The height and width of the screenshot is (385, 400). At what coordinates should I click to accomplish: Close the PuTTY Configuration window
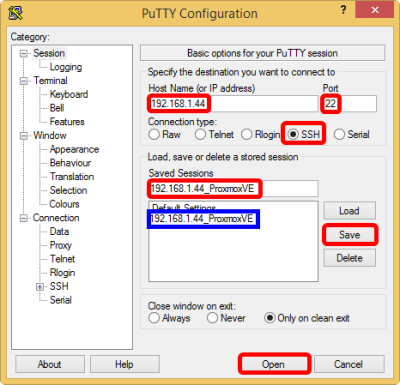tap(375, 10)
